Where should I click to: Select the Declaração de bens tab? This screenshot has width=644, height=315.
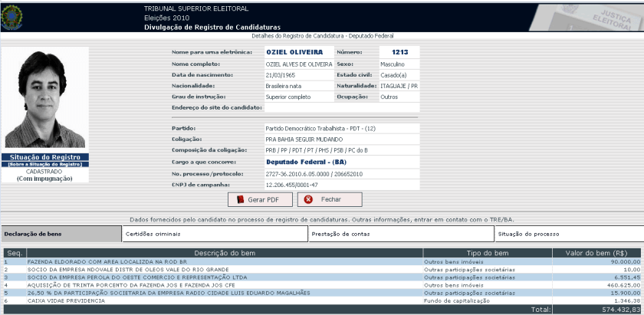(x=61, y=234)
